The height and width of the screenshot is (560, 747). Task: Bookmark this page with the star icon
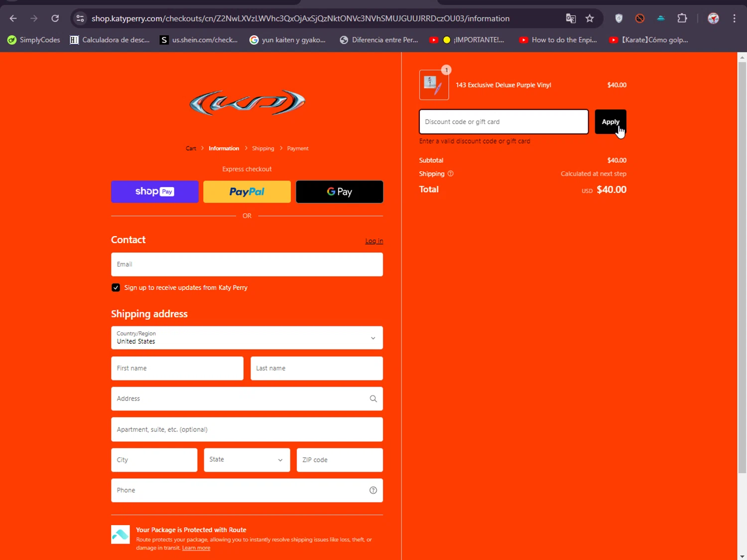(x=590, y=18)
